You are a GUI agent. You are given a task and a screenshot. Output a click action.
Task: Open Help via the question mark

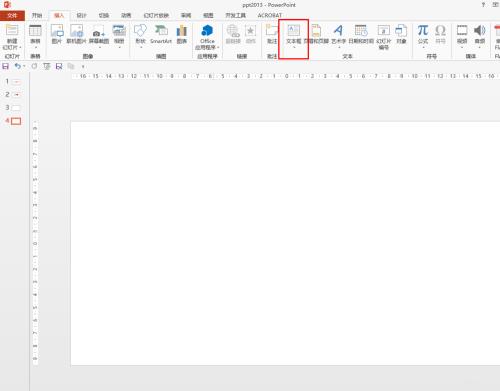point(483,5)
